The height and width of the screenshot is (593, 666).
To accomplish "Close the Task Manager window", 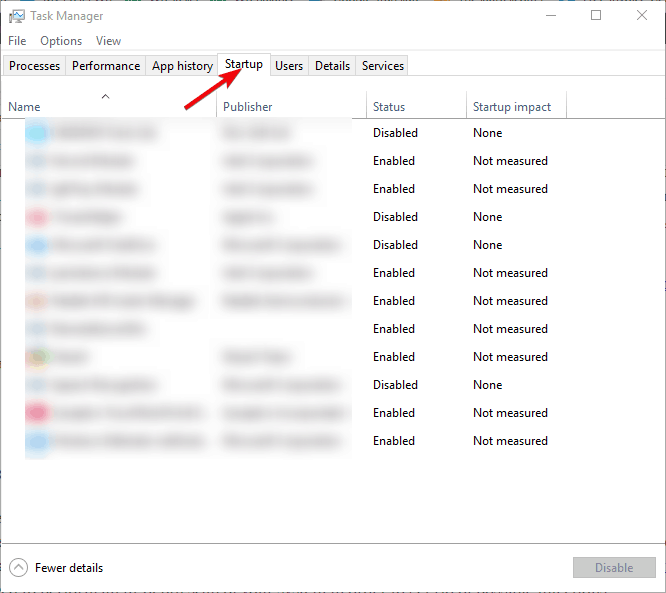I will 642,16.
